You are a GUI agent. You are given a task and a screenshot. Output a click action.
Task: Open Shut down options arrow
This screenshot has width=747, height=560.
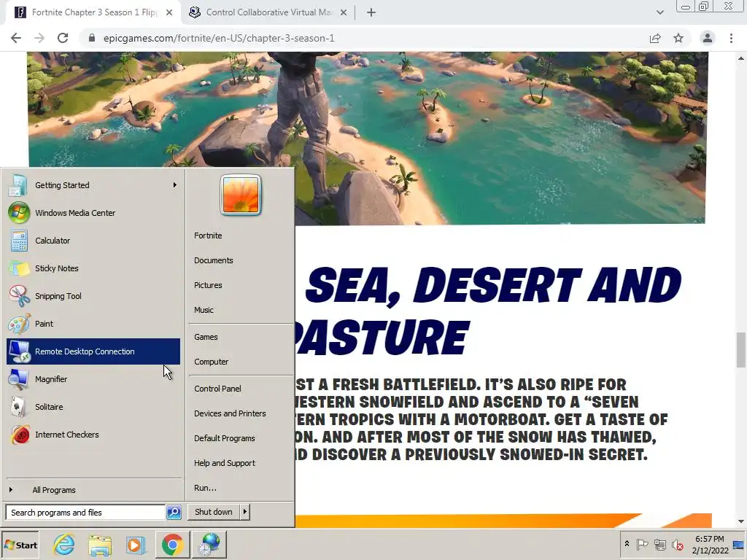tap(245, 512)
